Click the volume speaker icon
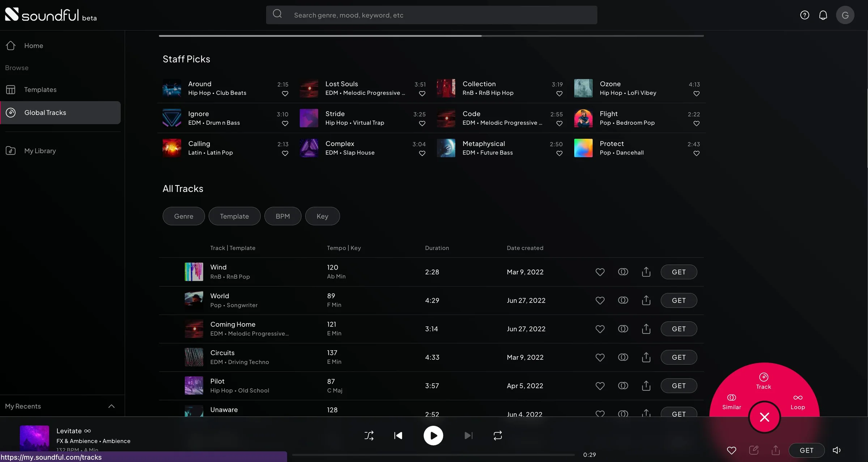868x462 pixels. tap(837, 450)
